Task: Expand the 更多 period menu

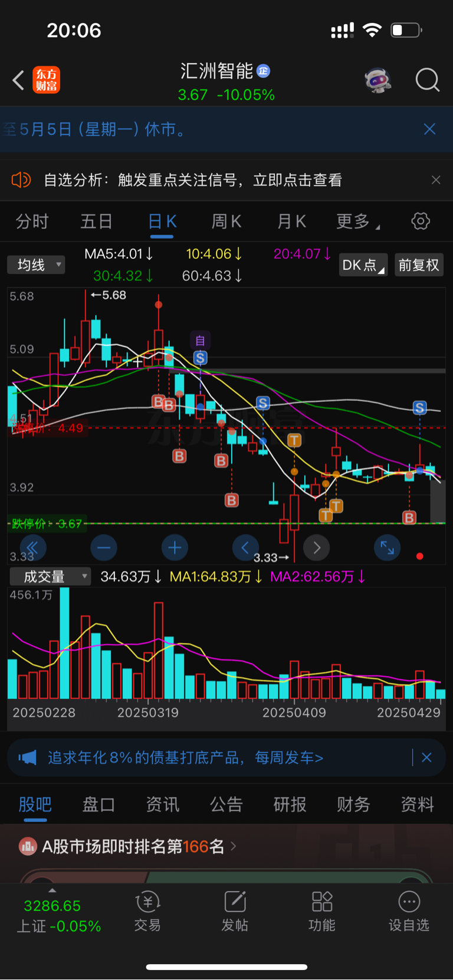Action: click(357, 222)
